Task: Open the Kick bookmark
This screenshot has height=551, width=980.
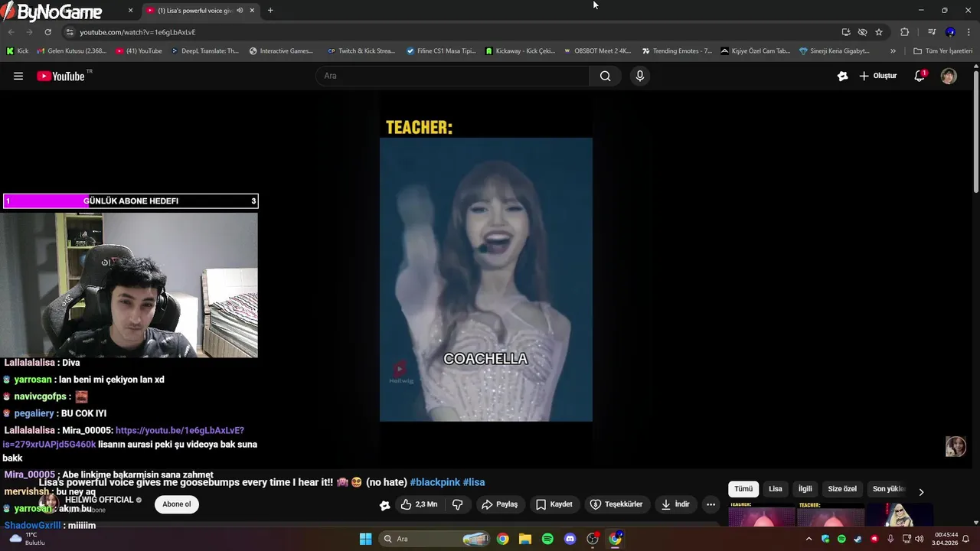Action: click(x=17, y=51)
